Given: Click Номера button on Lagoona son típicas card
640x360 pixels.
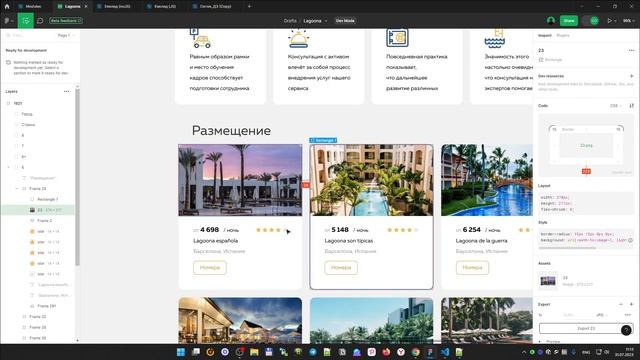Looking at the screenshot, I should pos(341,268).
